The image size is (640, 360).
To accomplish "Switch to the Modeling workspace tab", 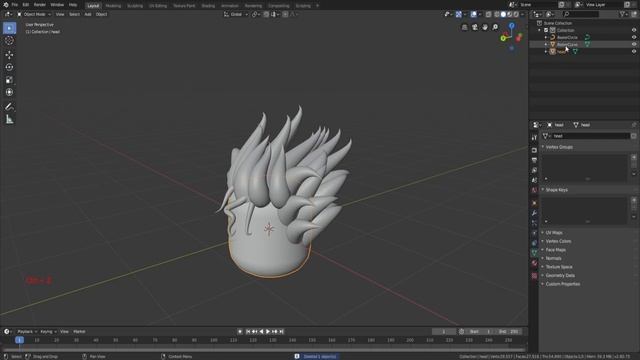I will pos(113,6).
